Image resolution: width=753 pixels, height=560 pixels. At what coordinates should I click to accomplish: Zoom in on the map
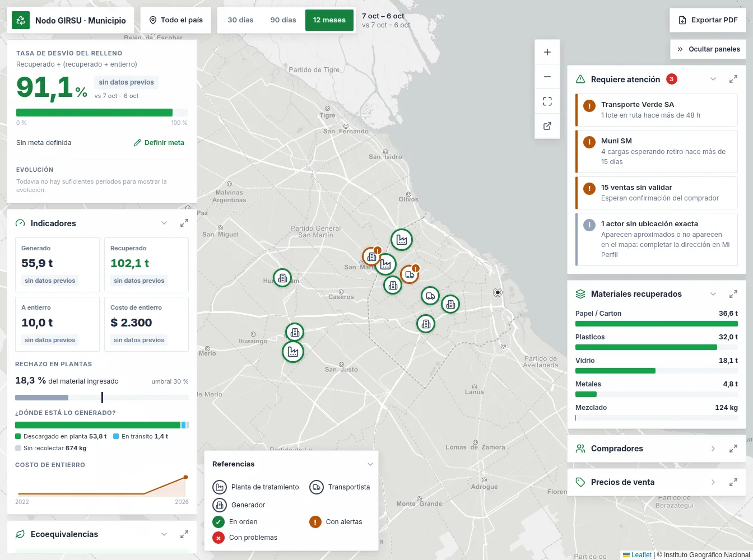(547, 52)
